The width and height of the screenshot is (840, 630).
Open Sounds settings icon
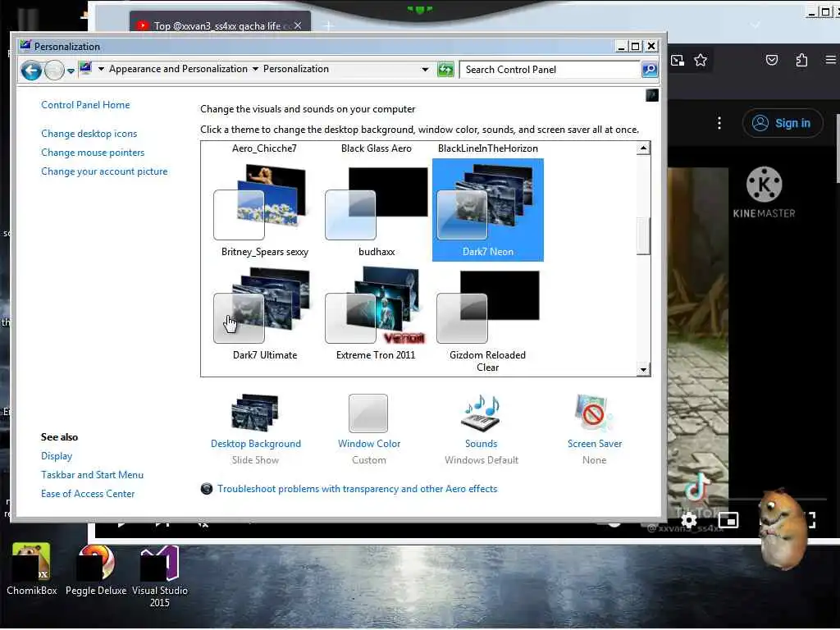click(x=481, y=413)
